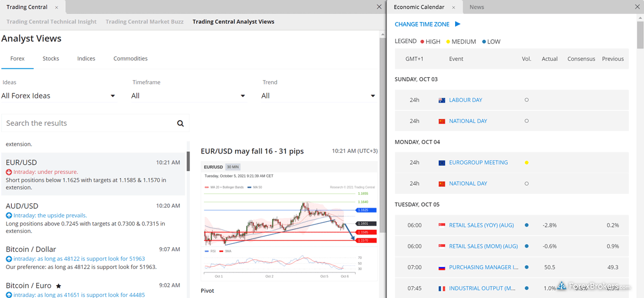Viewport: 644px width, 298px height.
Task: Click the blue volatility dot for Purchasing Manager
Action: click(526, 267)
